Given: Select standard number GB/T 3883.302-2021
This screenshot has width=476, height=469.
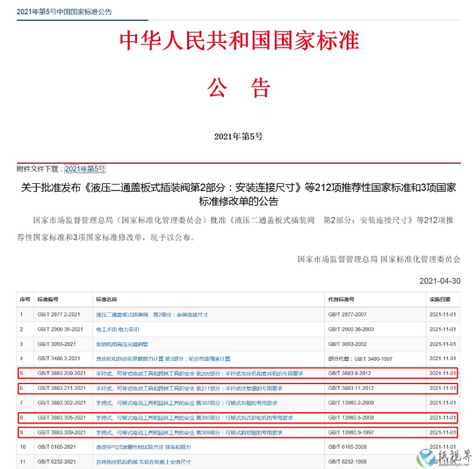Looking at the screenshot, I should coord(62,403).
